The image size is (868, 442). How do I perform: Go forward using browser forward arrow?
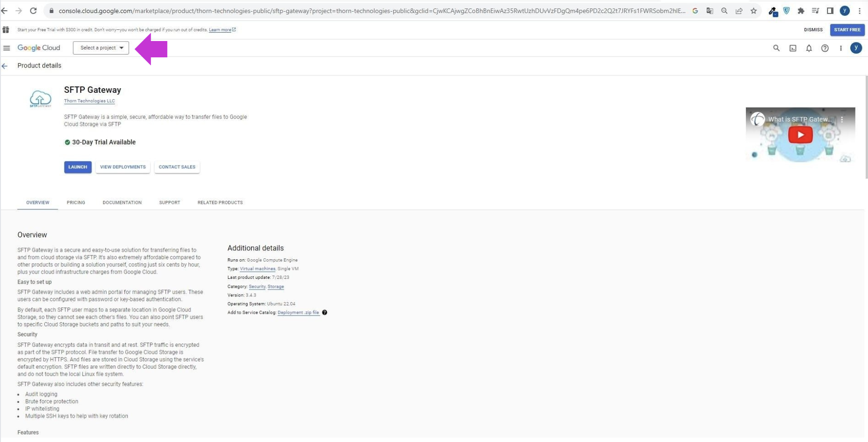(x=19, y=11)
